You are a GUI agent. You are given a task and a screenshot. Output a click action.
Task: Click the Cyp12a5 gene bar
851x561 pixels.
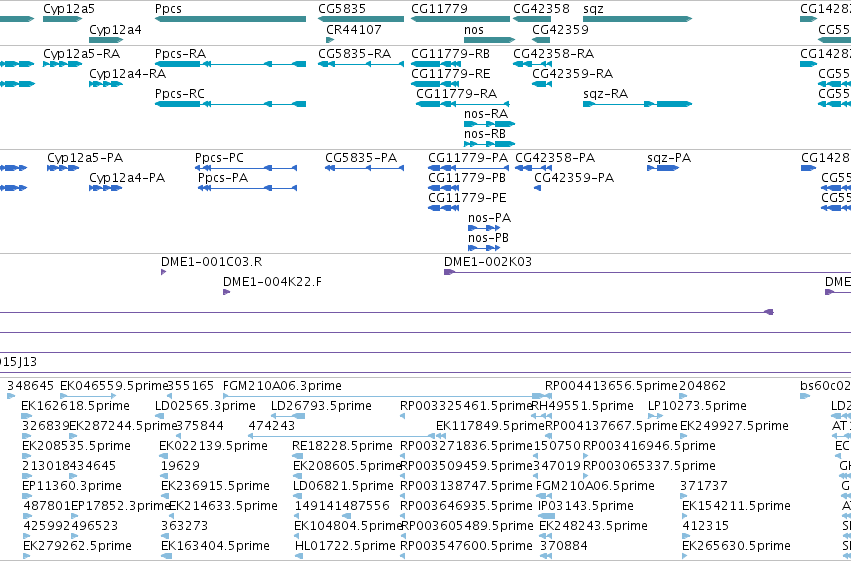62,19
